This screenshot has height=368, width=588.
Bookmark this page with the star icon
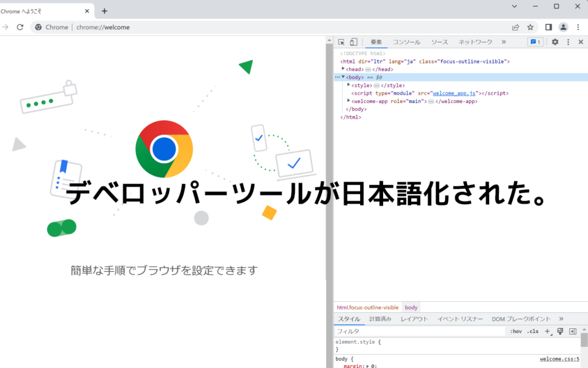[x=531, y=27]
